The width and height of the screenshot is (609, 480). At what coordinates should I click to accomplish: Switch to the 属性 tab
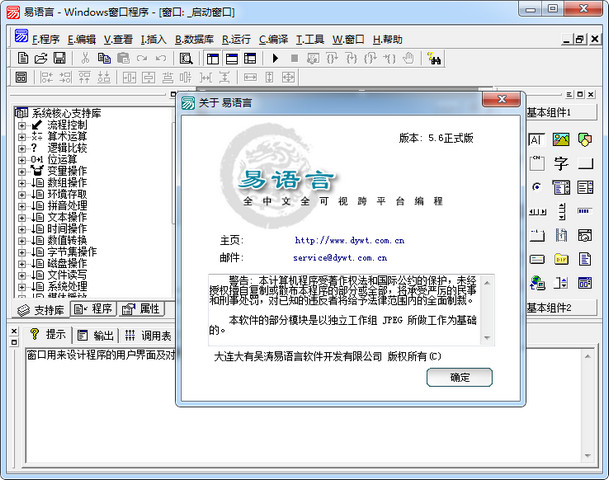click(141, 309)
